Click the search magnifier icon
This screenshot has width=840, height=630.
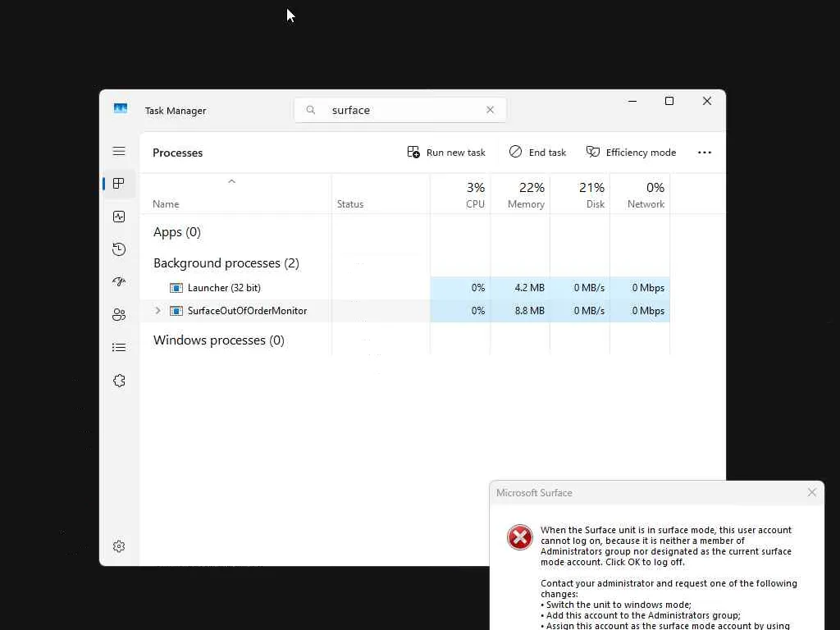pos(311,110)
